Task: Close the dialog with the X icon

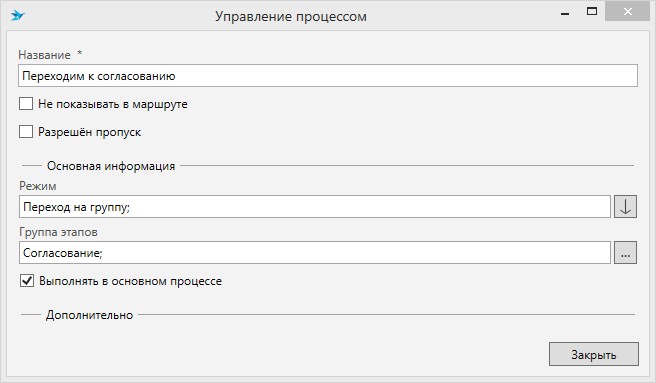Action: [x=627, y=12]
